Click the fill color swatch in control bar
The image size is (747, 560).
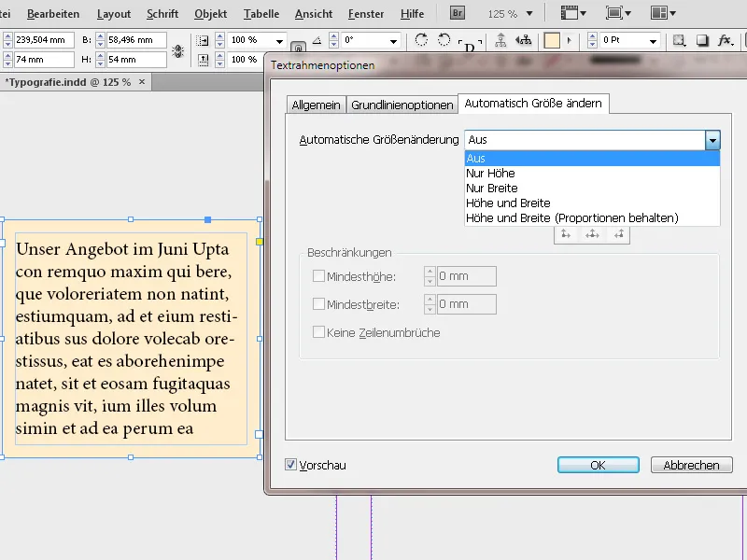click(552, 40)
